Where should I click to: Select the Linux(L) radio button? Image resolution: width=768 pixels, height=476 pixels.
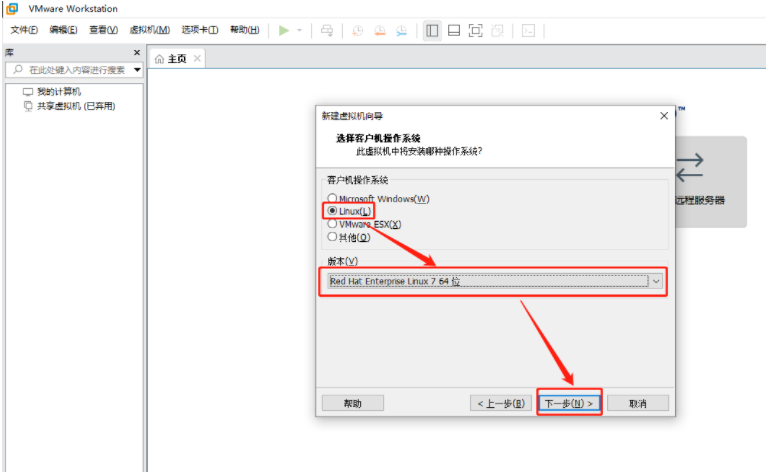pyautogui.click(x=332, y=211)
